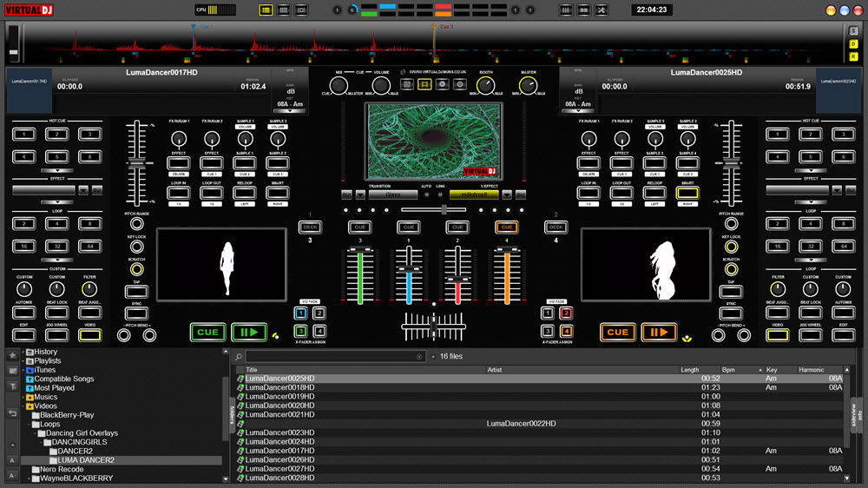The image size is (868, 488).
Task: Search icon beside the file search box
Action: tap(239, 357)
